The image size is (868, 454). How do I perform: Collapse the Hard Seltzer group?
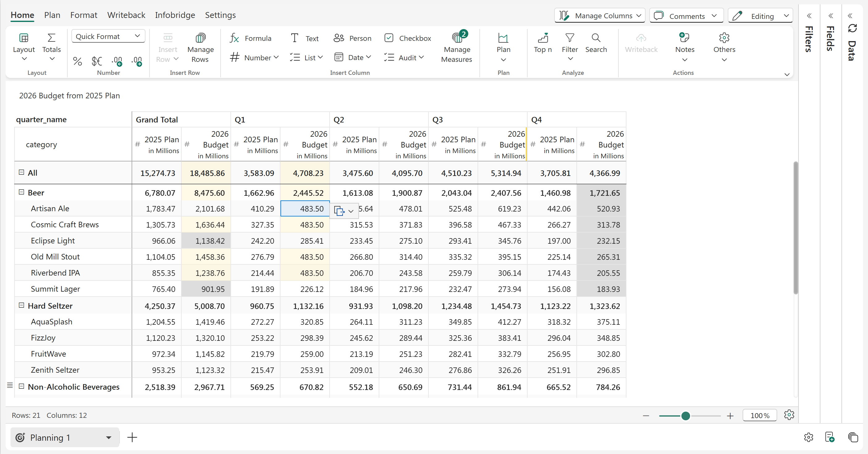pos(22,305)
